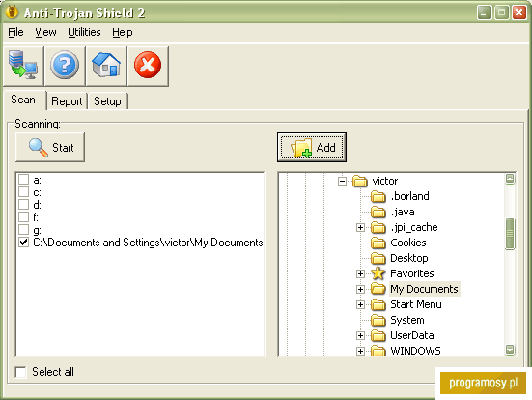Screen dimensions: 532x400
Task: Open the Utilities menu
Action: coord(84,32)
